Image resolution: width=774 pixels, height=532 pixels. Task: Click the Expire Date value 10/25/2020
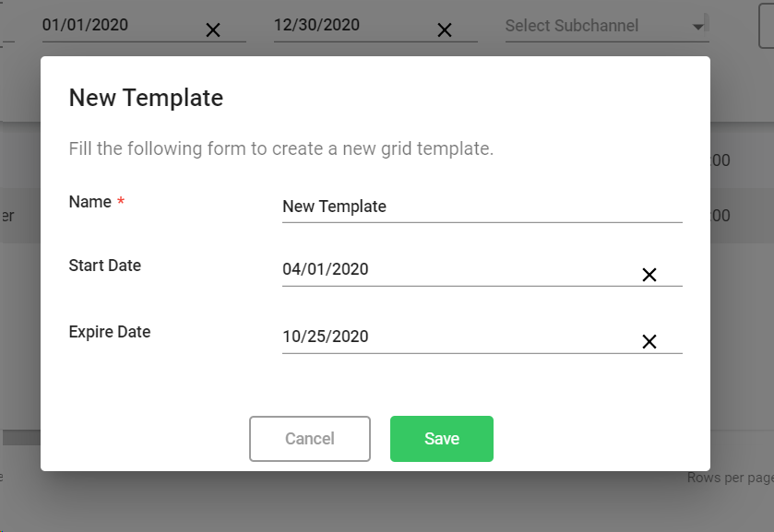tap(327, 337)
